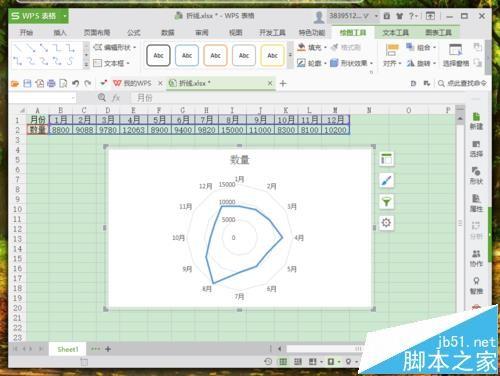Click the undo arrow icon
The width and height of the screenshot is (500, 376).
[x=76, y=83]
